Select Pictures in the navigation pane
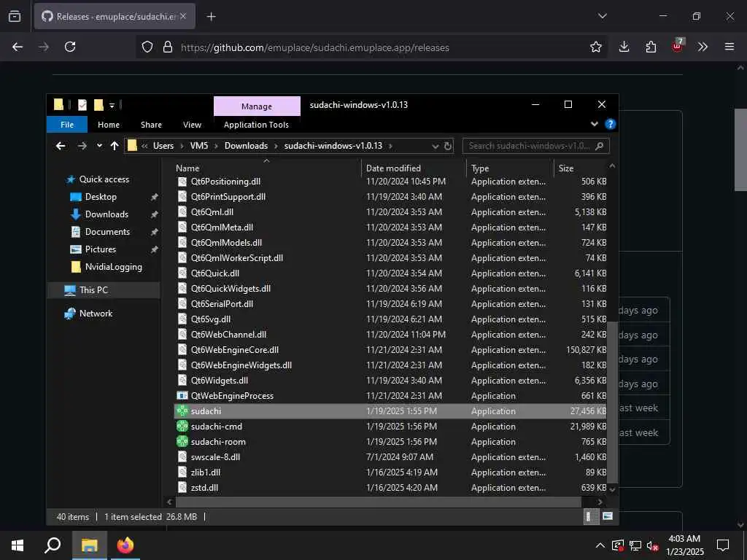747x560 pixels. point(100,249)
